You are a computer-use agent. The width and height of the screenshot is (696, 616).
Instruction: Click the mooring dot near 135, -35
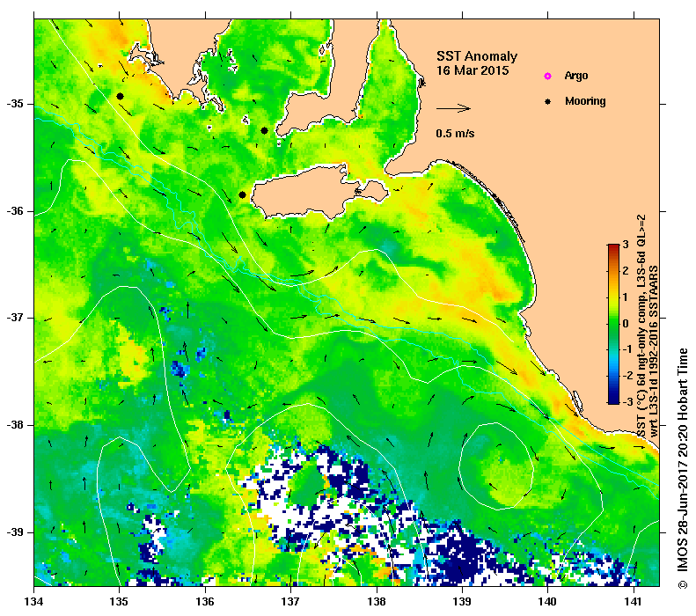(x=120, y=96)
